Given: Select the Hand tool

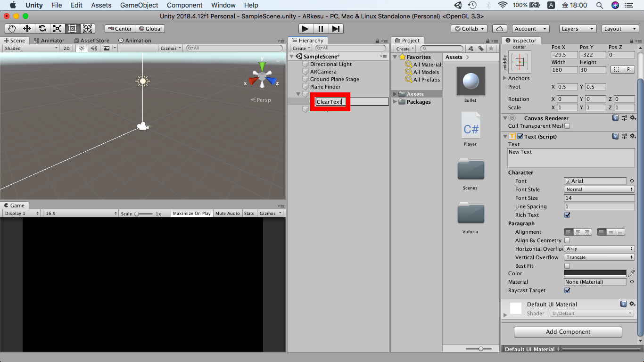Looking at the screenshot, I should tap(12, 29).
